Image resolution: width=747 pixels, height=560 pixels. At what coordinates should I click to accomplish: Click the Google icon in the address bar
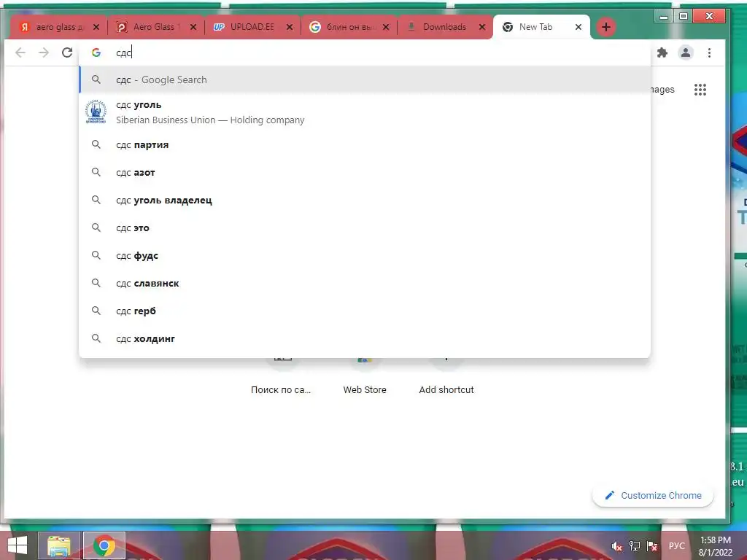pos(96,52)
